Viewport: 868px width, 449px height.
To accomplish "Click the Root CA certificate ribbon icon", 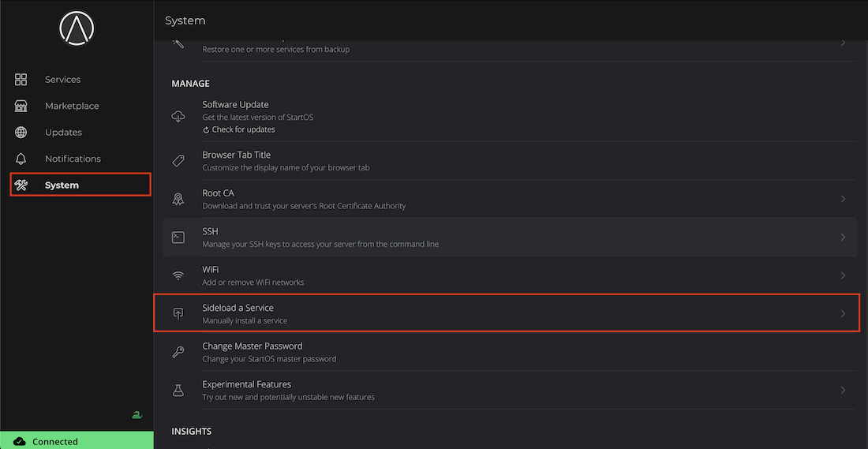I will [x=178, y=199].
